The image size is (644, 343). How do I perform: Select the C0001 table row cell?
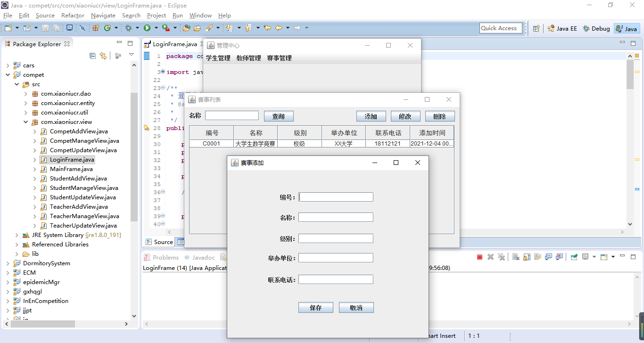(212, 144)
